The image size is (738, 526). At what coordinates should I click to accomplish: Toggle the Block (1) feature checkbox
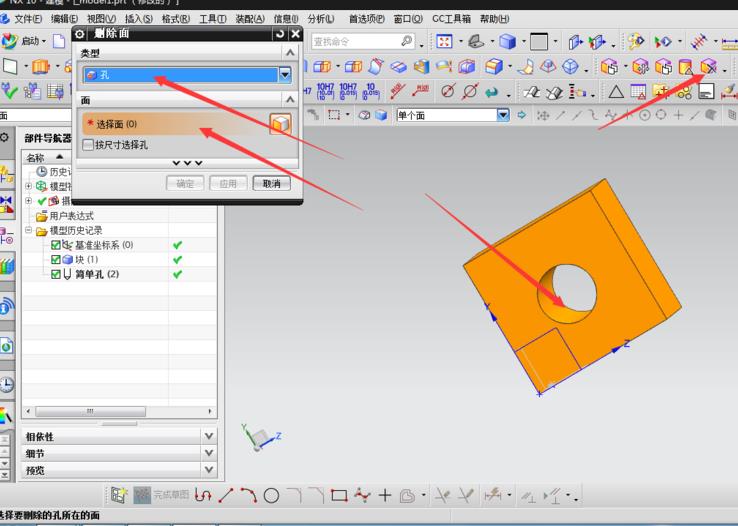click(56, 259)
